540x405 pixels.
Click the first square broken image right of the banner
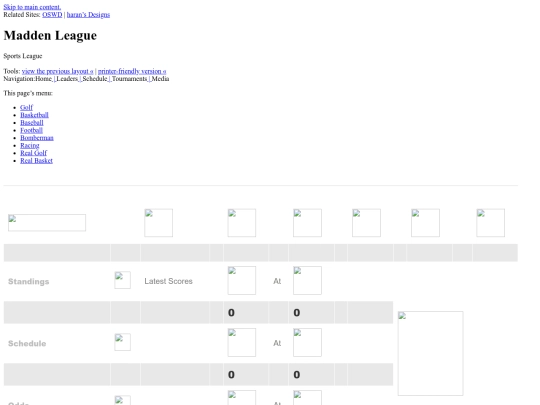[158, 223]
